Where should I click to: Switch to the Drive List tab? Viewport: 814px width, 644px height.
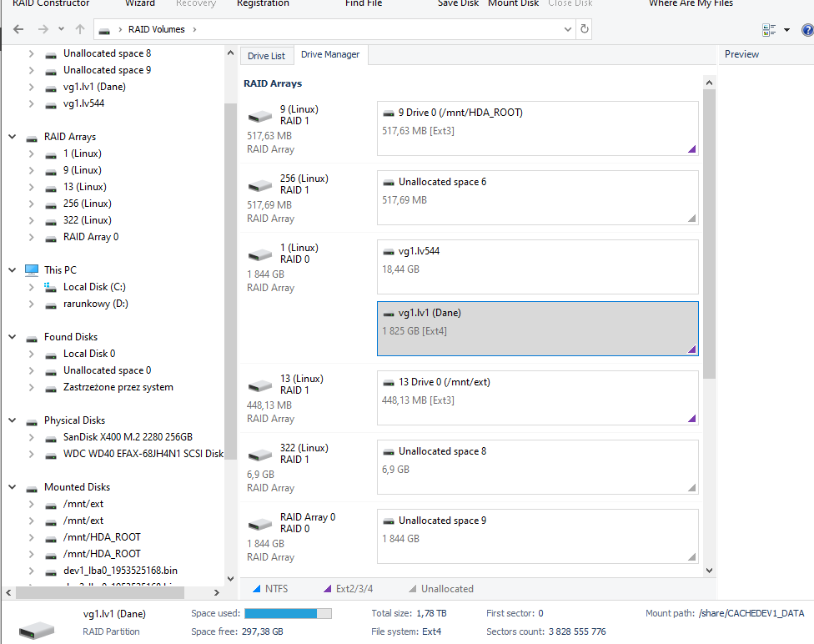pos(266,56)
